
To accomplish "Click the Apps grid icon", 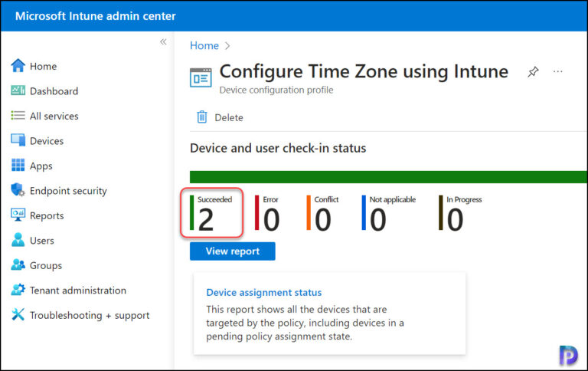I will (x=18, y=166).
